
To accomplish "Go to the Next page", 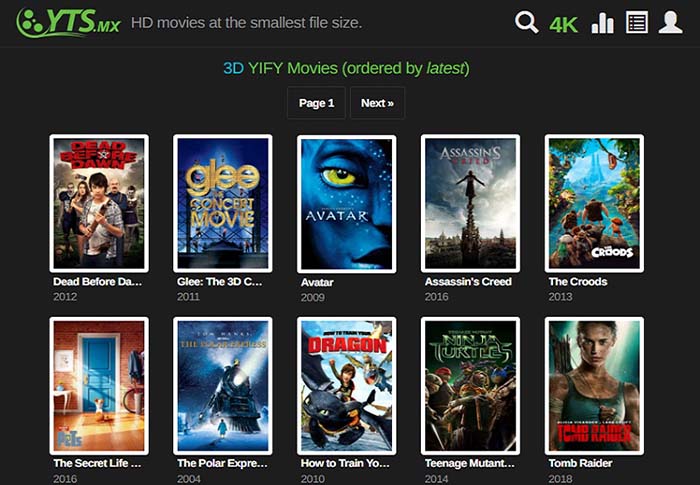I will pyautogui.click(x=377, y=103).
